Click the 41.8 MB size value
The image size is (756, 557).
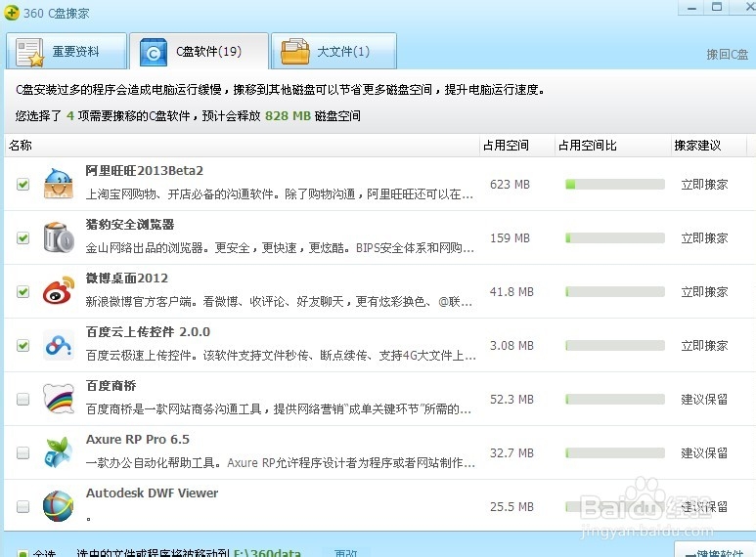[511, 291]
